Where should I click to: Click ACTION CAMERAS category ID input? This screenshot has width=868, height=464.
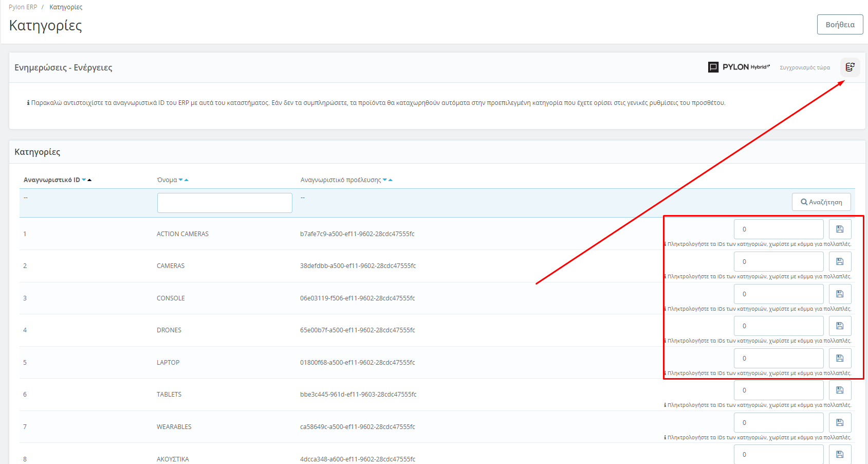(x=779, y=229)
